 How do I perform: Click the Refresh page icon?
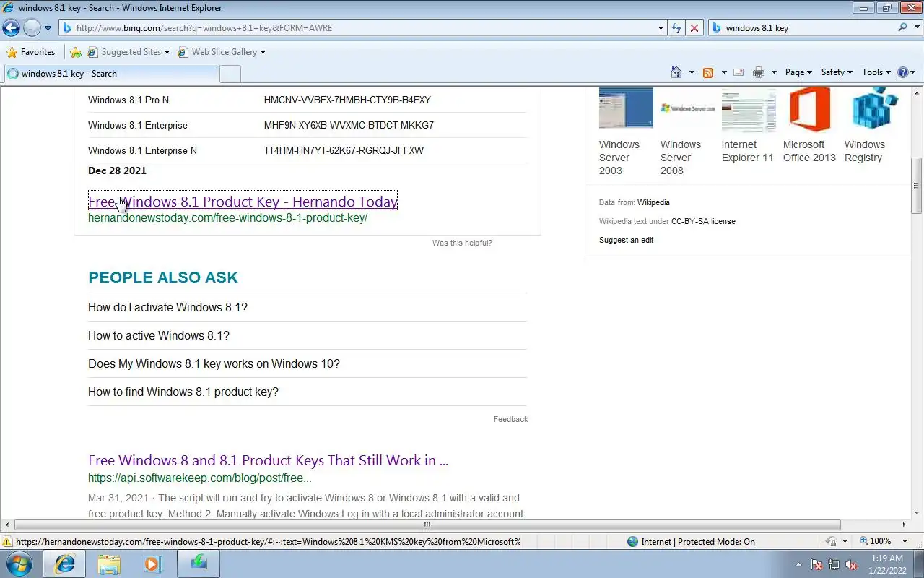click(x=676, y=28)
